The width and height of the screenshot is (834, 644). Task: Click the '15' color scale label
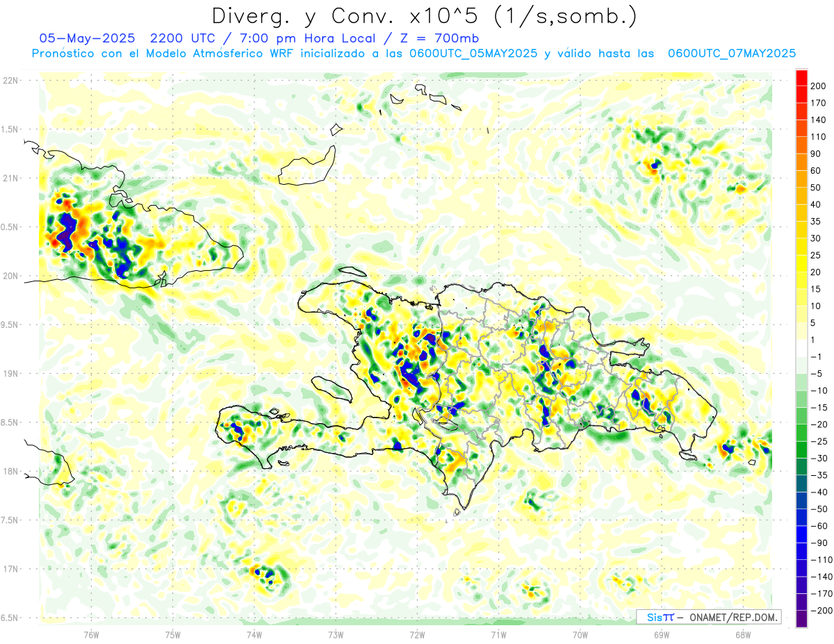point(817,289)
